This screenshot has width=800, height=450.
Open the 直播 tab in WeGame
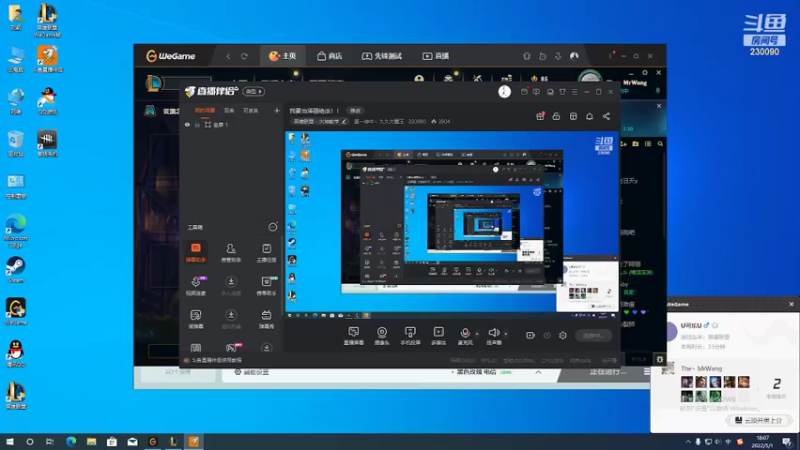pyautogui.click(x=436, y=56)
